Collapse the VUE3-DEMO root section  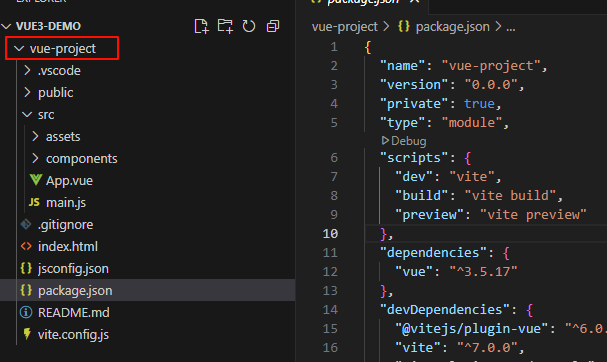tap(6, 26)
